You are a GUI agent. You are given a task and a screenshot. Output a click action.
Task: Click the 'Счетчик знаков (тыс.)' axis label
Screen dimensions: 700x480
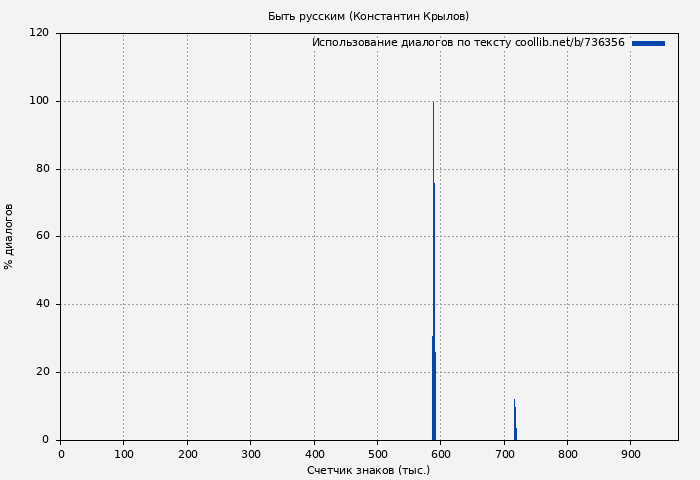pyautogui.click(x=368, y=470)
